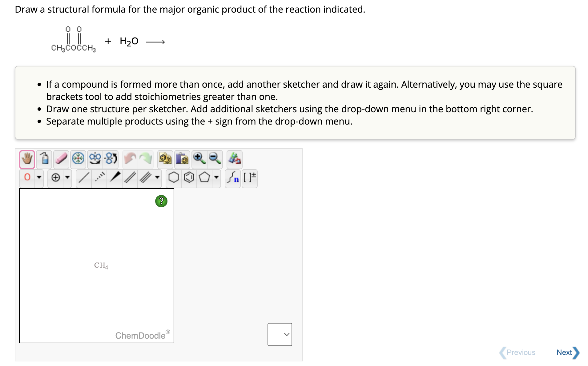This screenshot has width=588, height=366.
Task: Zoom in with the magnifier plus
Action: pyautogui.click(x=199, y=159)
